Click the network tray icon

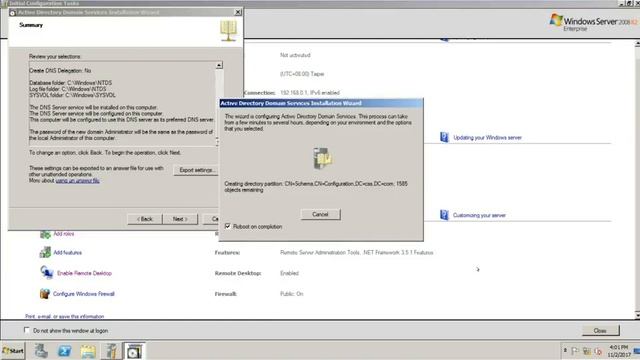tap(587, 351)
